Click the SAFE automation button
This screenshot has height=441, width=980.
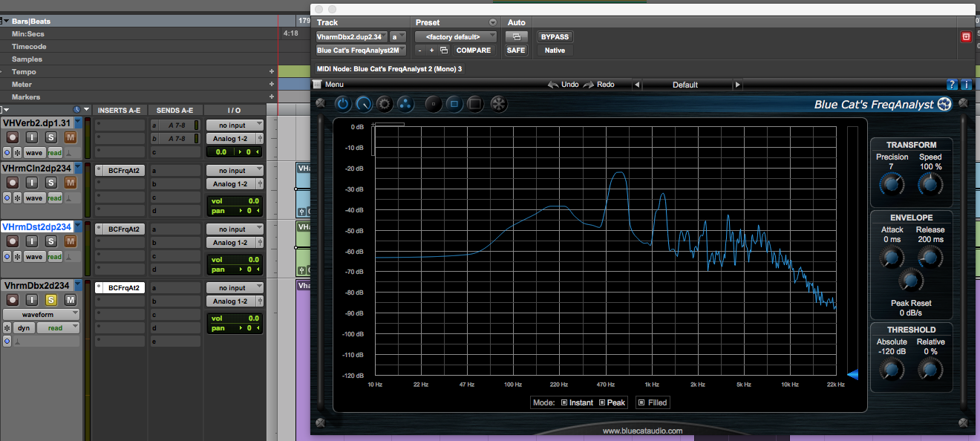coord(516,50)
